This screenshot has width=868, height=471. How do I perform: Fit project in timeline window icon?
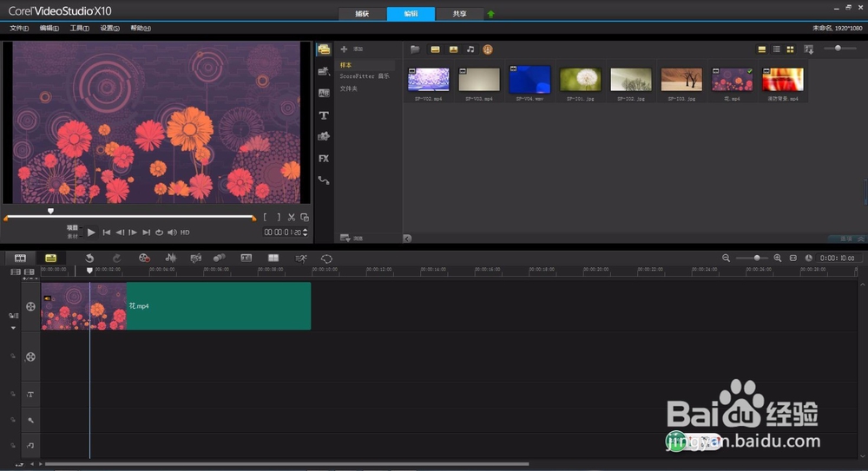click(793, 258)
